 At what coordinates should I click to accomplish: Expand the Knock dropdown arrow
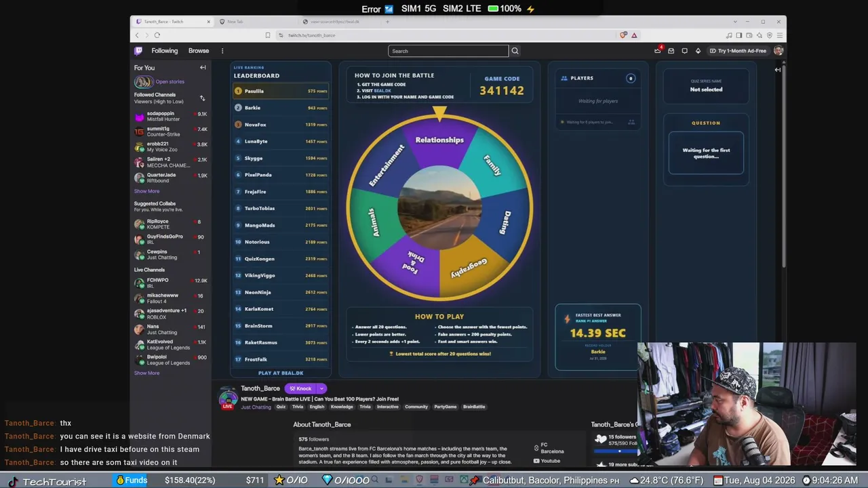[x=321, y=388]
